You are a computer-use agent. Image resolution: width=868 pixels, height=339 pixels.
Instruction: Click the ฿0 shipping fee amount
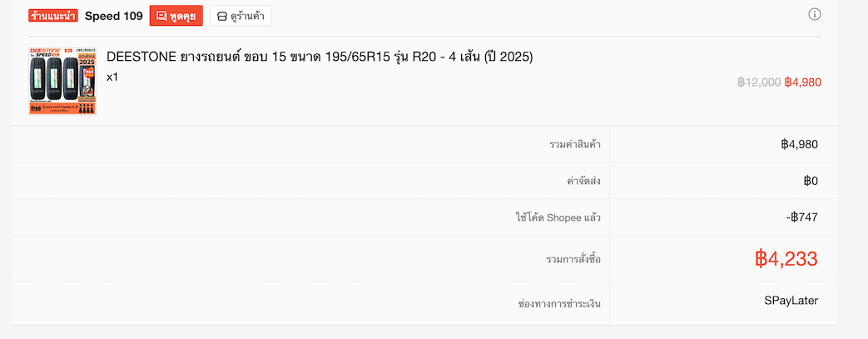tap(811, 181)
